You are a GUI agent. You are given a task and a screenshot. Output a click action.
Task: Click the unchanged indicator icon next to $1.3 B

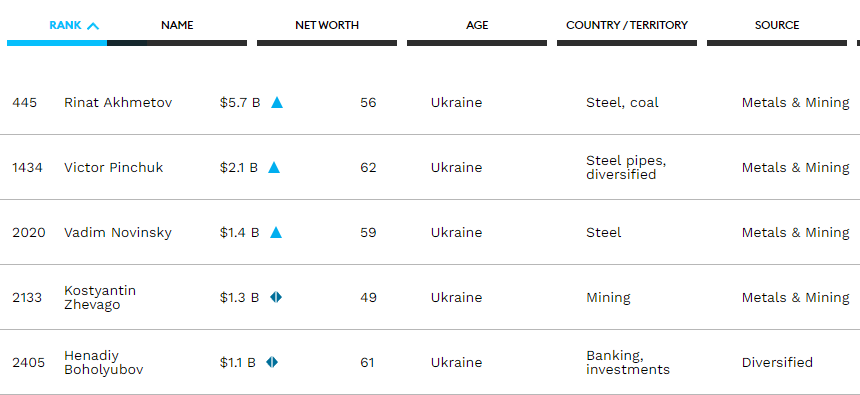[276, 297]
